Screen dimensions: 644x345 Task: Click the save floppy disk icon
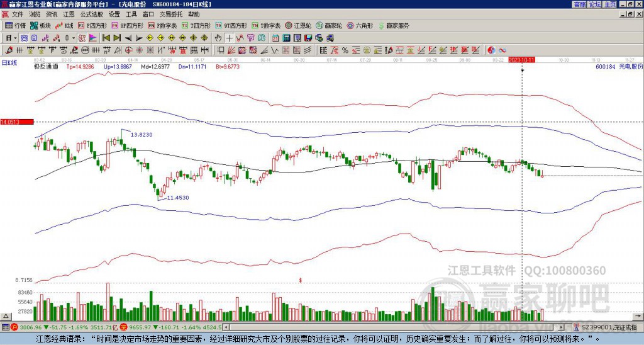point(308,38)
